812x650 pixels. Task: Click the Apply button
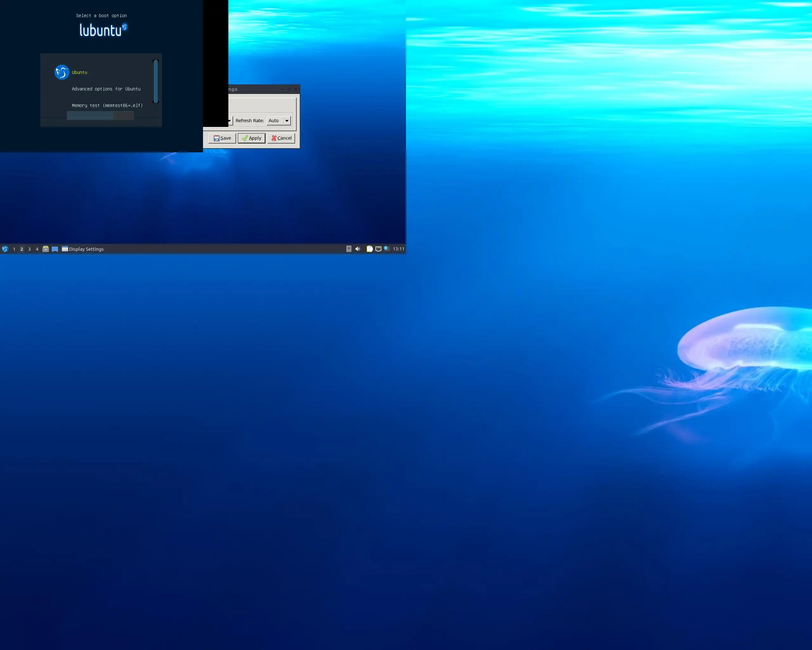(x=252, y=138)
